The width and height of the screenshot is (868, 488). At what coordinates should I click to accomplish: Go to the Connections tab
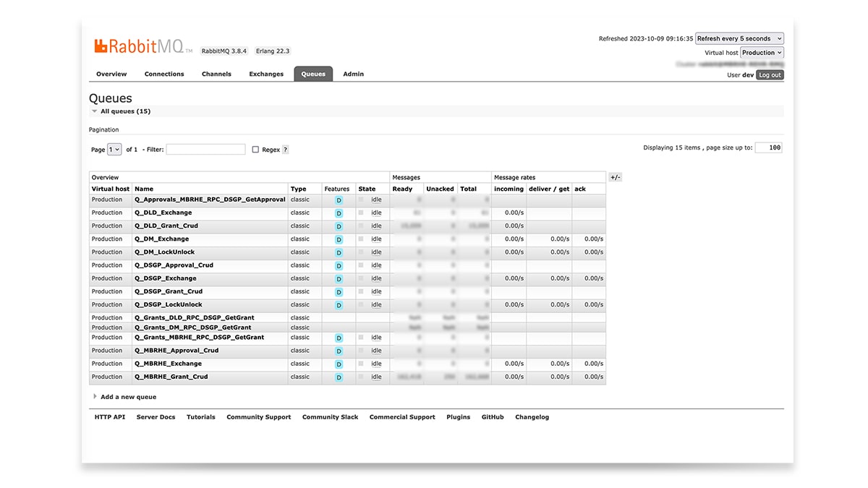(164, 74)
